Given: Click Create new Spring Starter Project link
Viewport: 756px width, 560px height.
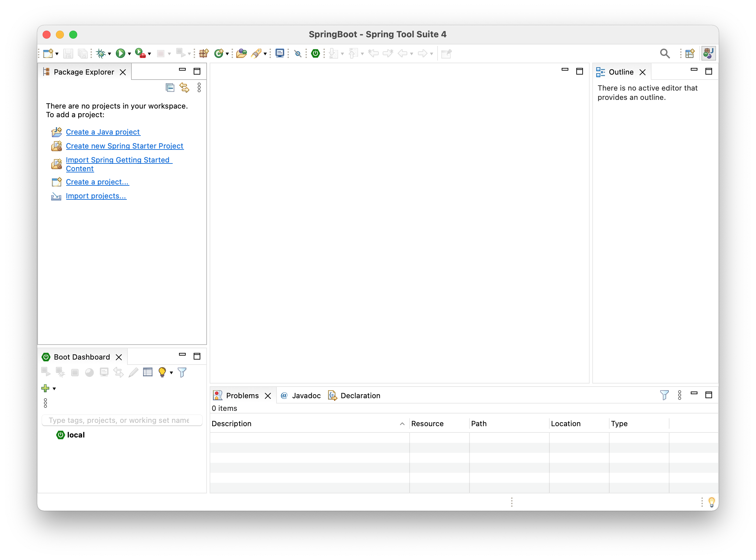Looking at the screenshot, I should pos(124,146).
